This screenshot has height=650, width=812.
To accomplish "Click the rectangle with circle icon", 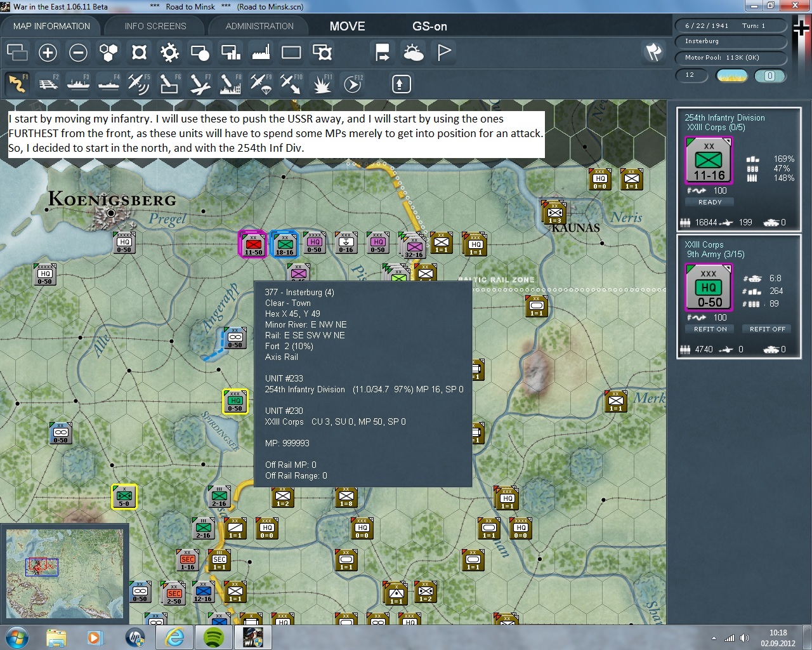I will (200, 52).
